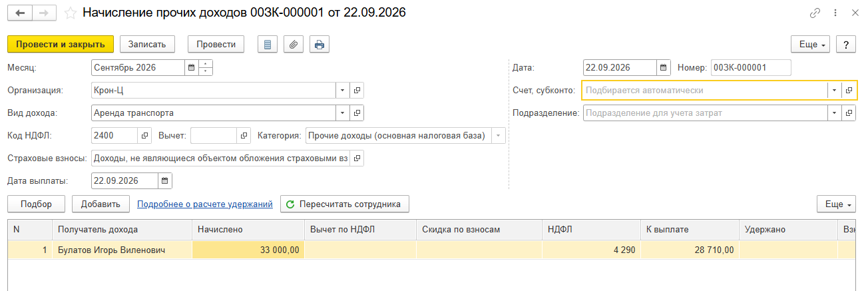
Task: Click the Счет, субконто input field
Action: tap(705, 90)
